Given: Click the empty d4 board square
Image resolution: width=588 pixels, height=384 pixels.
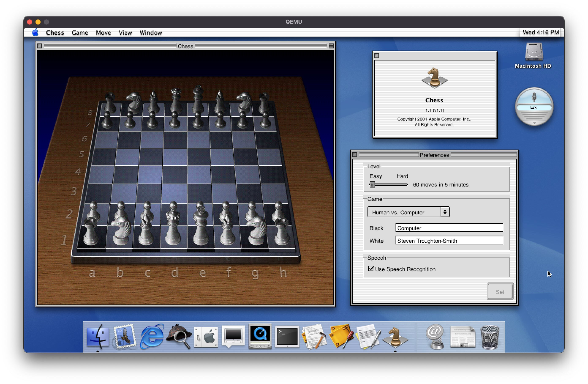Looking at the screenshot, I should pos(174,174).
